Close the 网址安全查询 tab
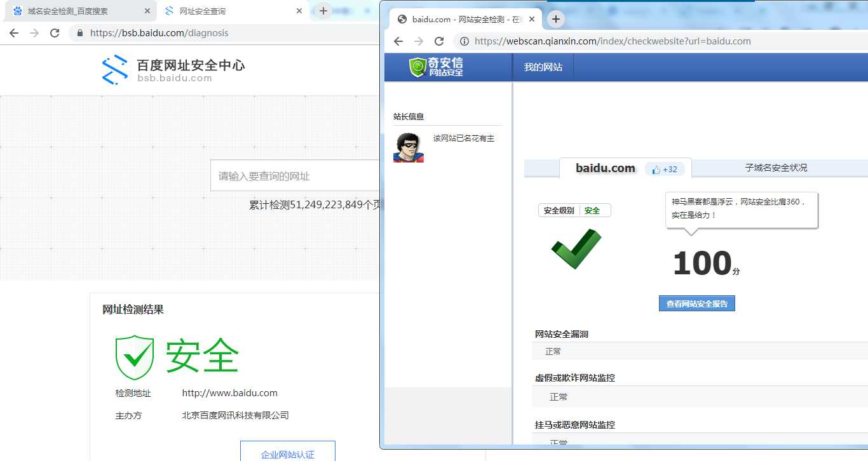This screenshot has height=461, width=868. pos(299,11)
